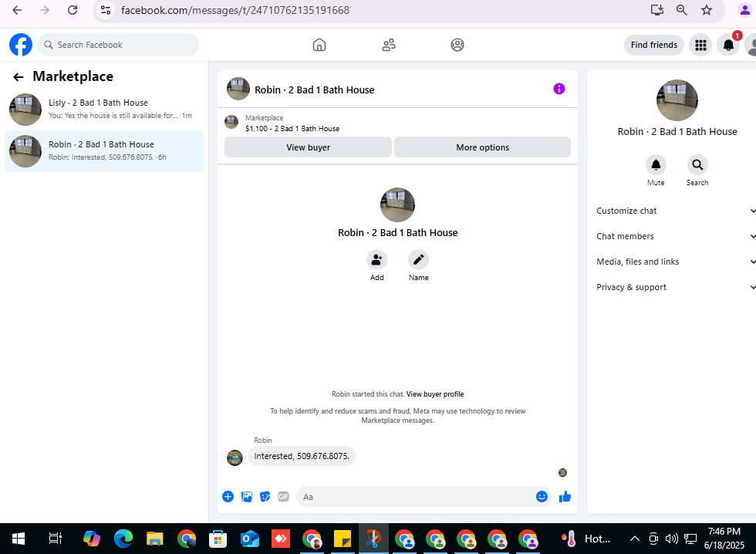
Task: Click Robin's avatar beside the message
Action: pyautogui.click(x=235, y=458)
